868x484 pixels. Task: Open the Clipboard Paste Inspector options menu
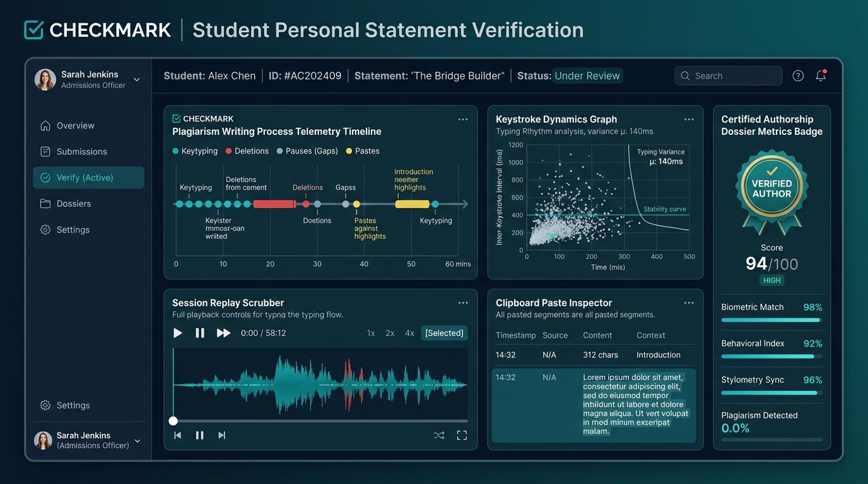[x=689, y=303]
